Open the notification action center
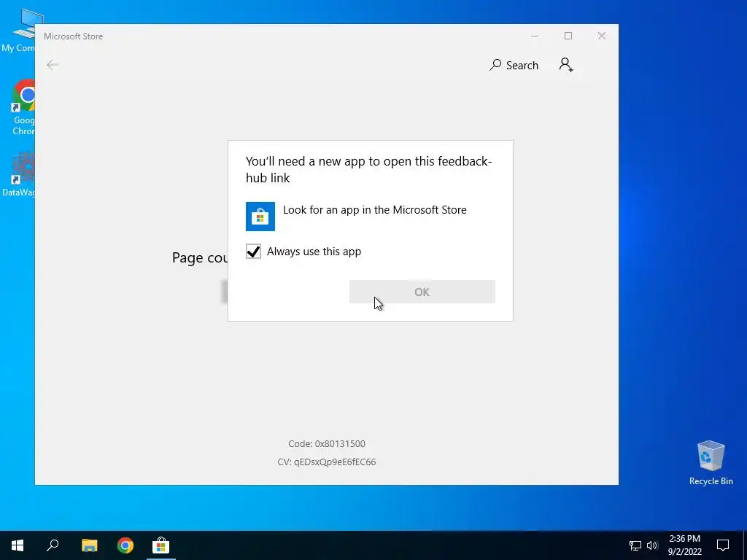The image size is (747, 560). coord(723,545)
